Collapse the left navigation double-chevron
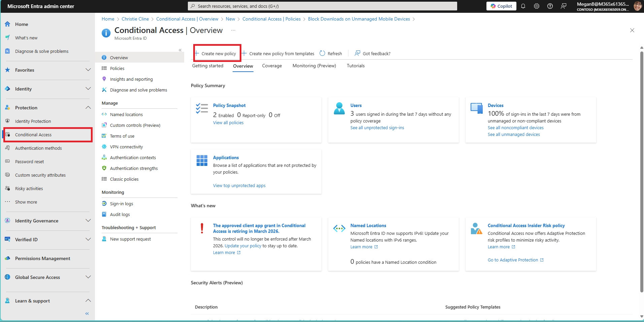This screenshot has width=644, height=322. pyautogui.click(x=87, y=314)
